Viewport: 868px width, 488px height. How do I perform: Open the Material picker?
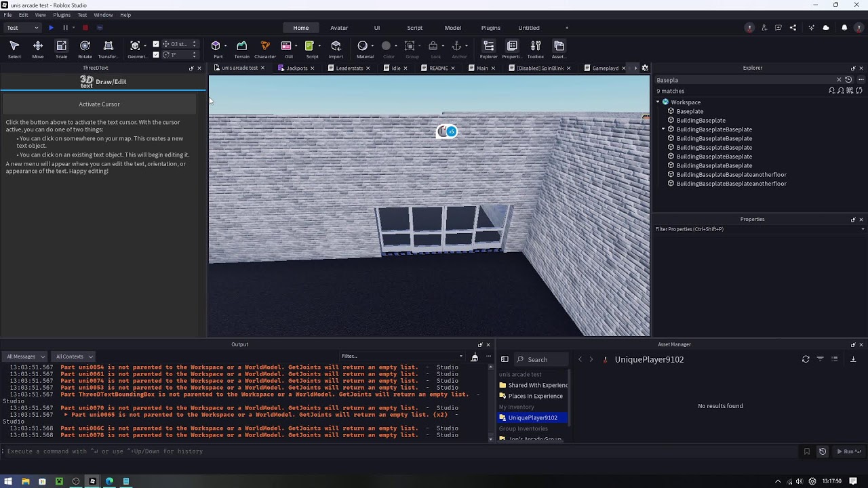tap(363, 46)
